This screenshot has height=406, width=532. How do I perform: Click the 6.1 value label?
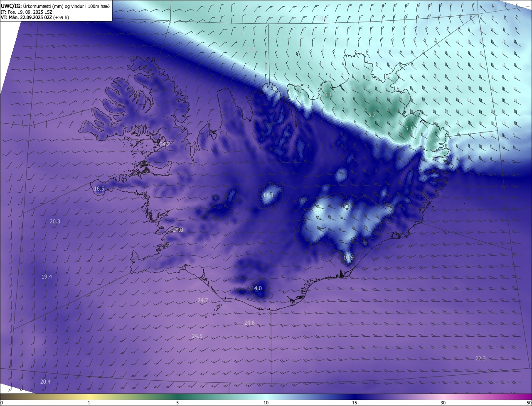point(328,95)
